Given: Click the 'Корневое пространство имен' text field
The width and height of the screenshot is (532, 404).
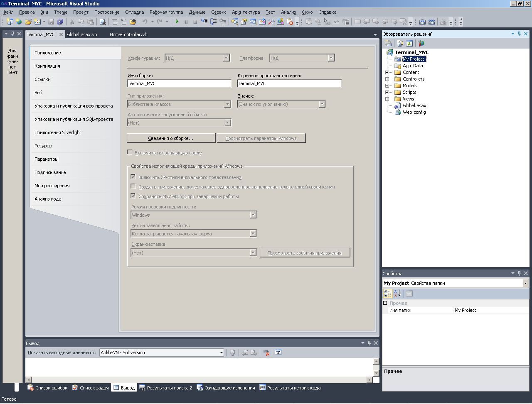Looking at the screenshot, I should [289, 83].
